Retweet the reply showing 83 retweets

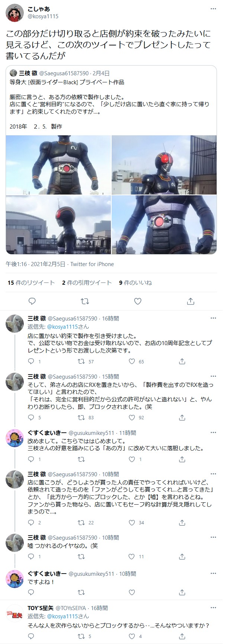coord(81,417)
